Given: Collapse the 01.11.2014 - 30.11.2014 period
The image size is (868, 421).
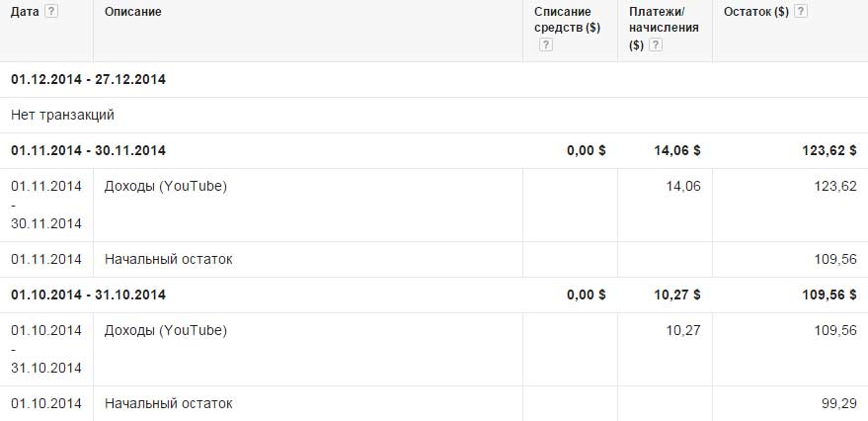Looking at the screenshot, I should [x=88, y=150].
